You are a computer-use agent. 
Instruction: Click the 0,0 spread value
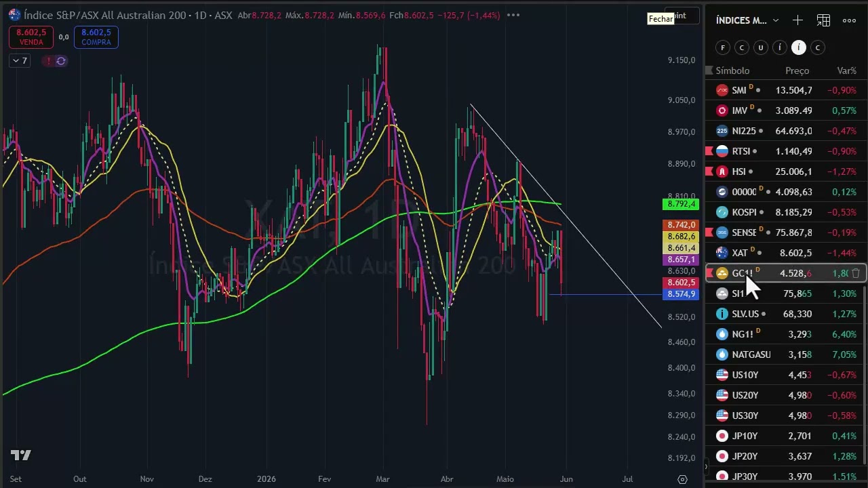pos(64,37)
